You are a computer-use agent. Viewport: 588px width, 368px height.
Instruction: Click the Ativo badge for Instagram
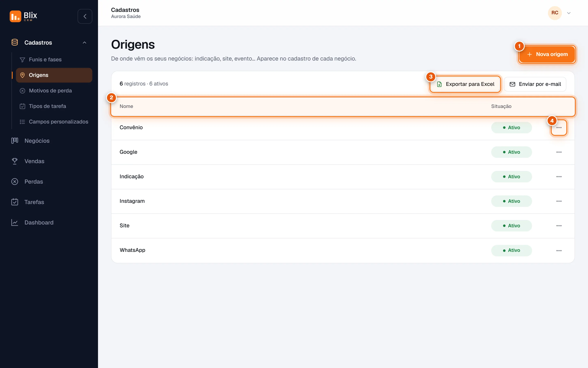click(x=511, y=201)
